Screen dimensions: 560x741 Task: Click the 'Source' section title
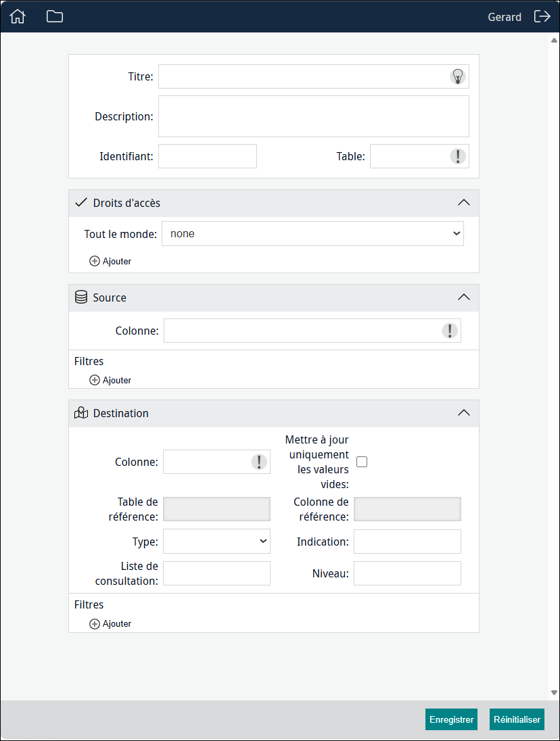(x=110, y=297)
